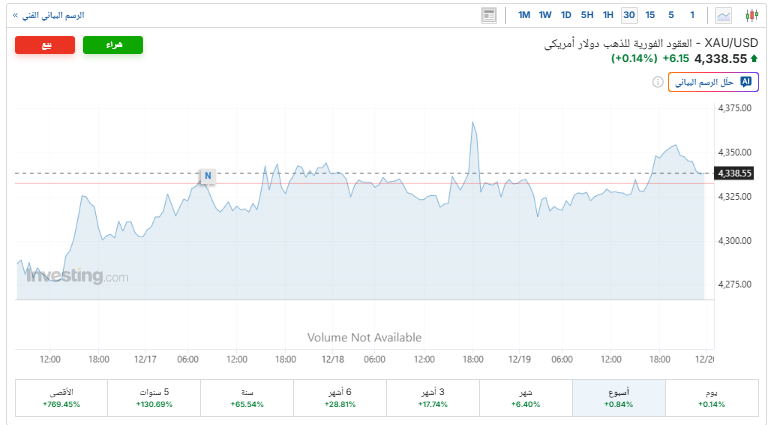Click the N news marker on chart
This screenshot has width=774, height=425.
pos(208,176)
